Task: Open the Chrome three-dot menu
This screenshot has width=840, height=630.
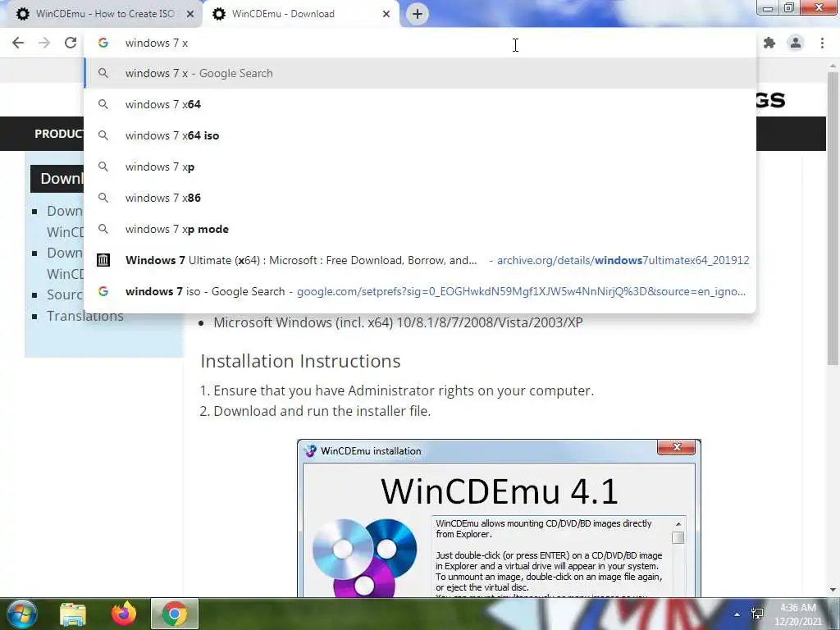Action: click(822, 43)
